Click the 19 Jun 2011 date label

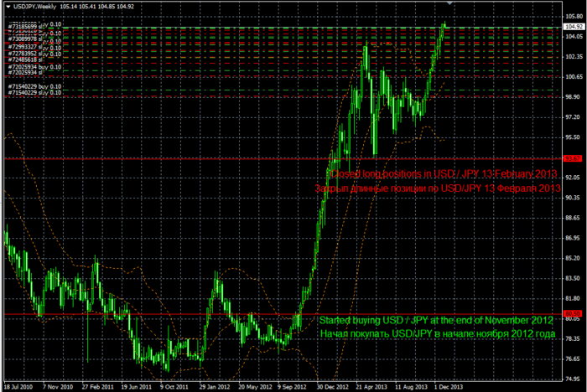(136, 387)
